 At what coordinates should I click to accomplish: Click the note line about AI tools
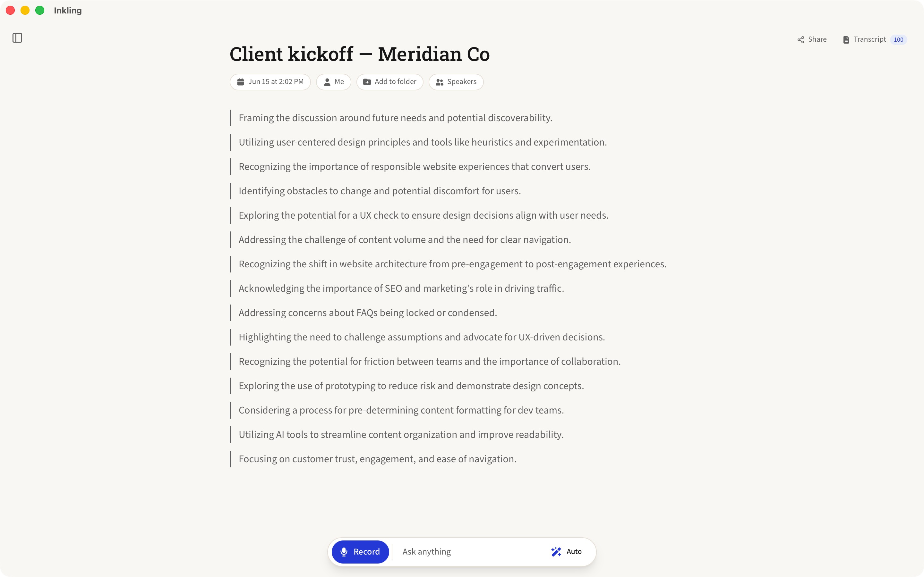(401, 435)
